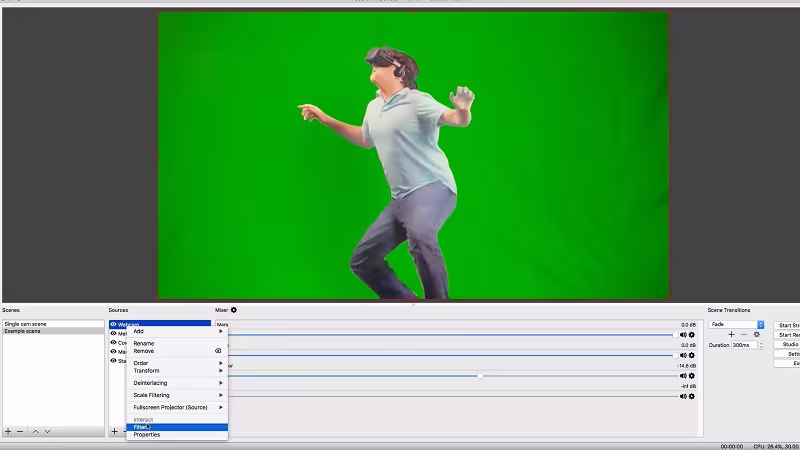Open the Fade transition dropdown
The image size is (800, 450).
click(x=736, y=324)
